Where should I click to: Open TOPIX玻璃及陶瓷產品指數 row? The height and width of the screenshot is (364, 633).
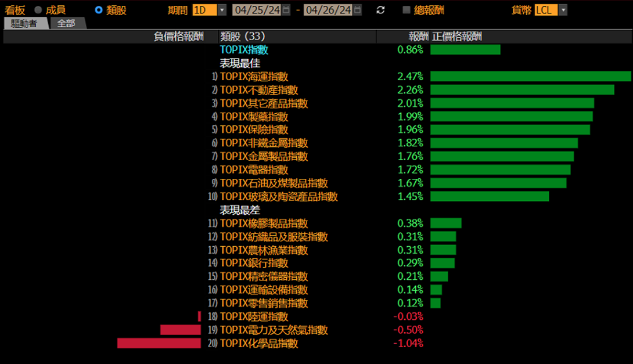[x=279, y=197]
